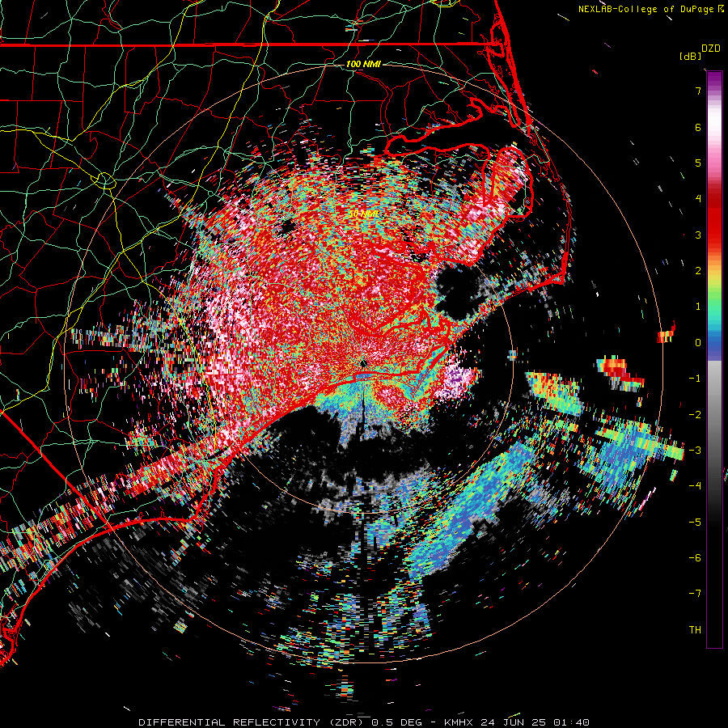Click the -1 value on color scale
The width and height of the screenshot is (728, 728).
(695, 379)
